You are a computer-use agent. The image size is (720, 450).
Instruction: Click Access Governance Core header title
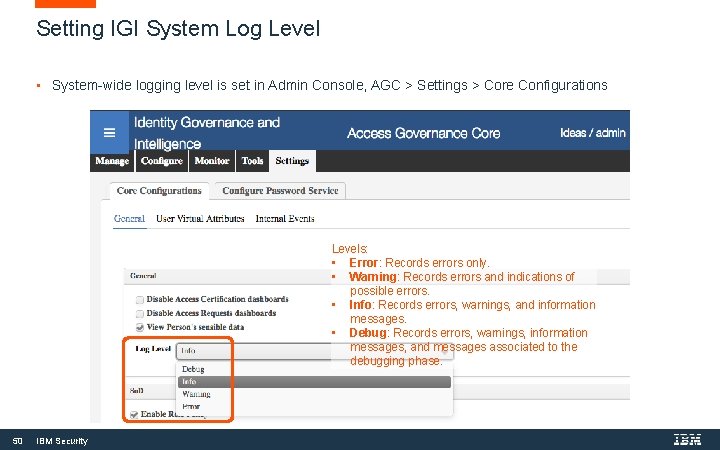423,133
